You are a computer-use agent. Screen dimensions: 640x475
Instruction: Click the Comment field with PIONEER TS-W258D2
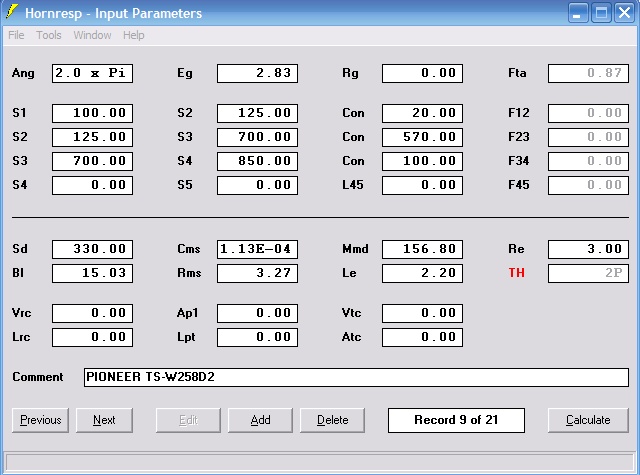click(x=356, y=377)
